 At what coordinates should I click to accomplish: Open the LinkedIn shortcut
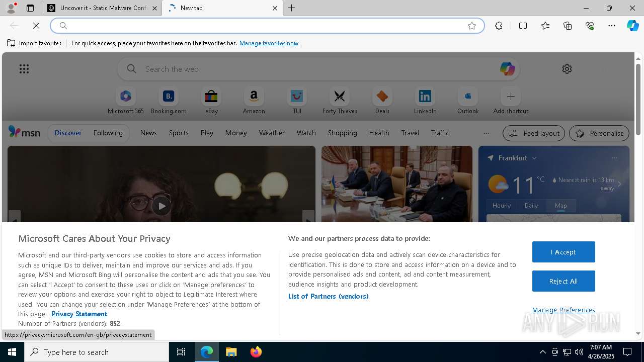425,101
